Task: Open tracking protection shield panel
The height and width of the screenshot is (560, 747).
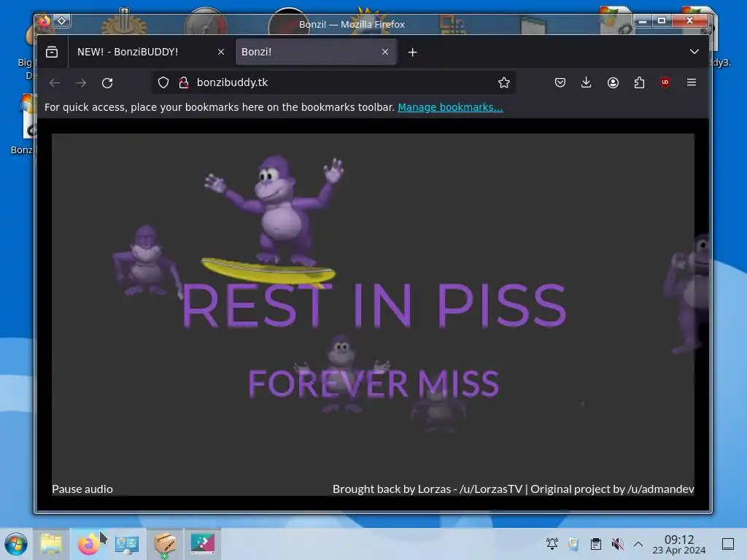Action: coord(163,82)
